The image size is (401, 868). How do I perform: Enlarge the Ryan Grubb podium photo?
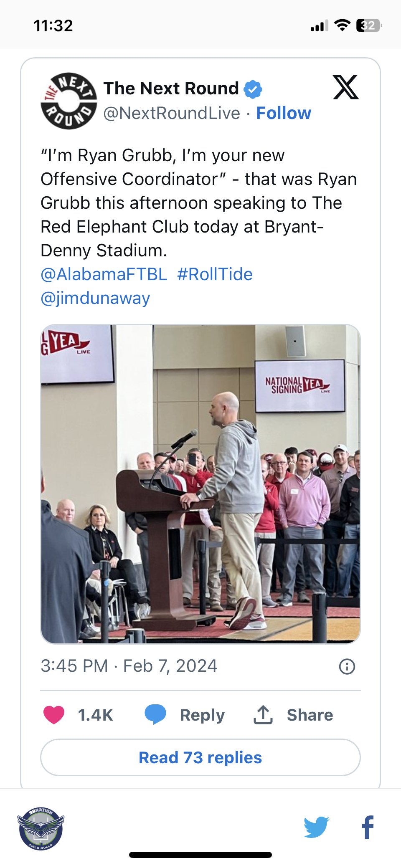click(x=200, y=484)
